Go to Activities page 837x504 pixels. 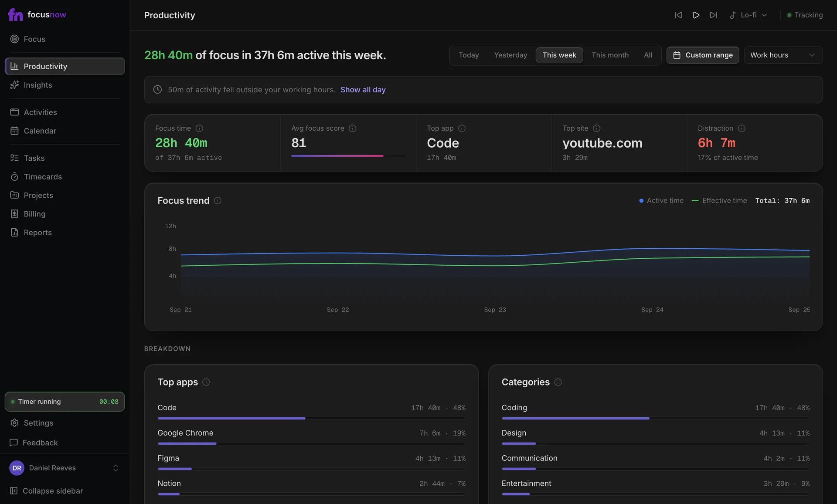coord(65,112)
